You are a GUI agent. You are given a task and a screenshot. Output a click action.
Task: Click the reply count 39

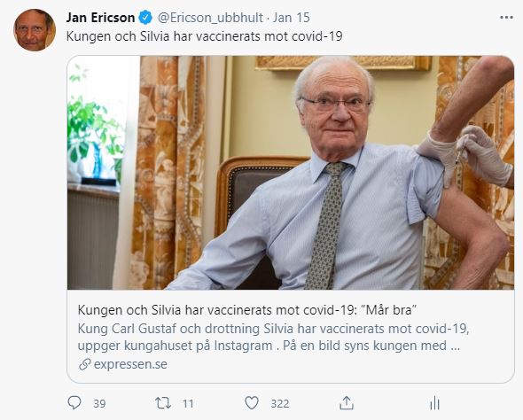99,404
